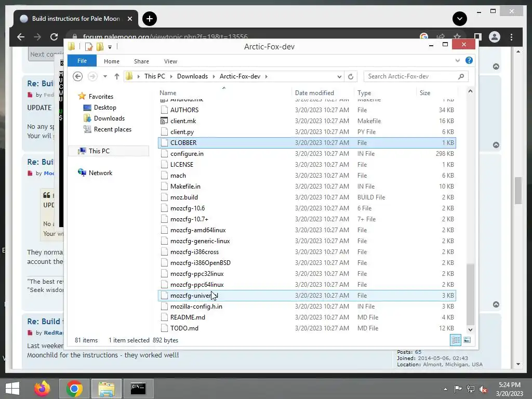Viewport: 532px width, 399px height.
Task: Open recent locations dropdown arrow
Action: (105, 76)
